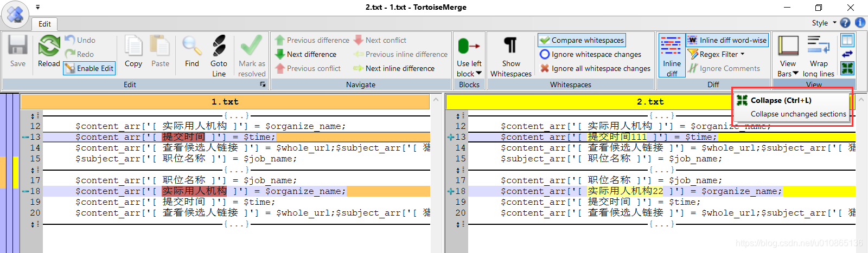Toggle Wrap long lines
868x253 pixels.
pos(819,56)
